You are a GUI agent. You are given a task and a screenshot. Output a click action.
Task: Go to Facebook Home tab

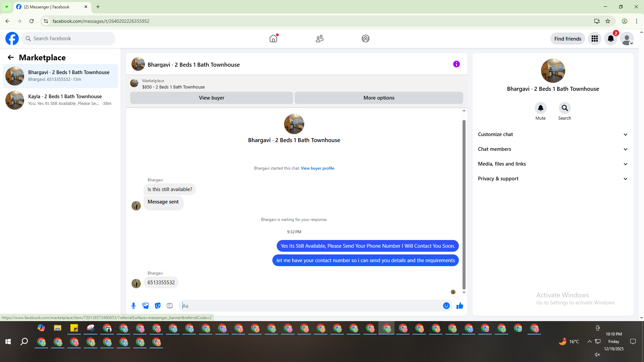(273, 39)
